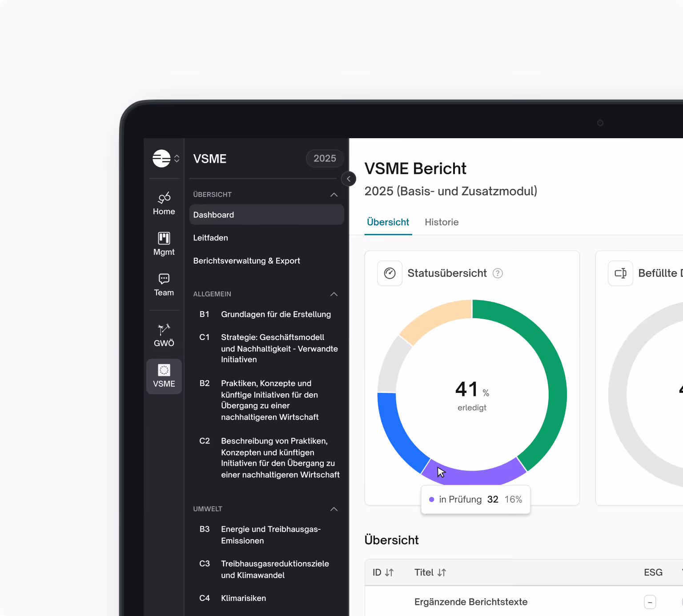Click the Befüllte Datenpunkte card icon
Screen dimensions: 683x616
coord(620,273)
